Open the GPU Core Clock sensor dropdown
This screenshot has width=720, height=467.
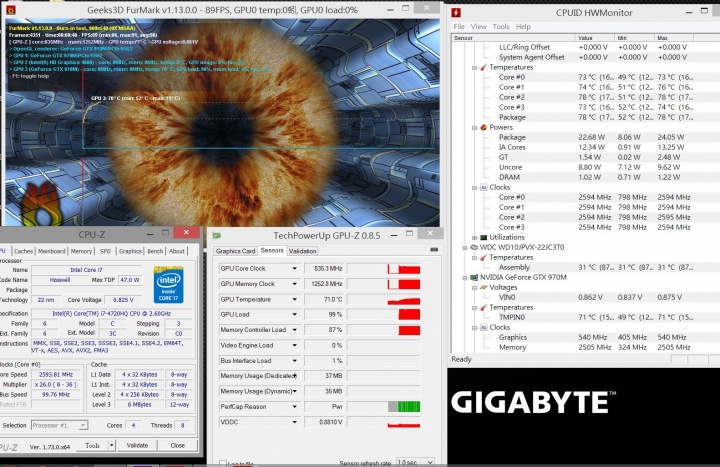[294, 269]
